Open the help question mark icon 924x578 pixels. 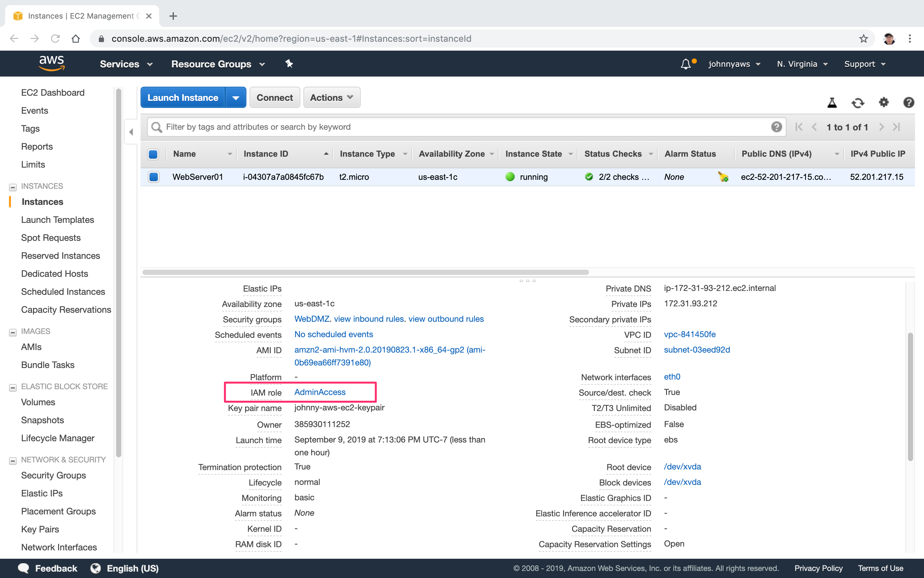[909, 102]
